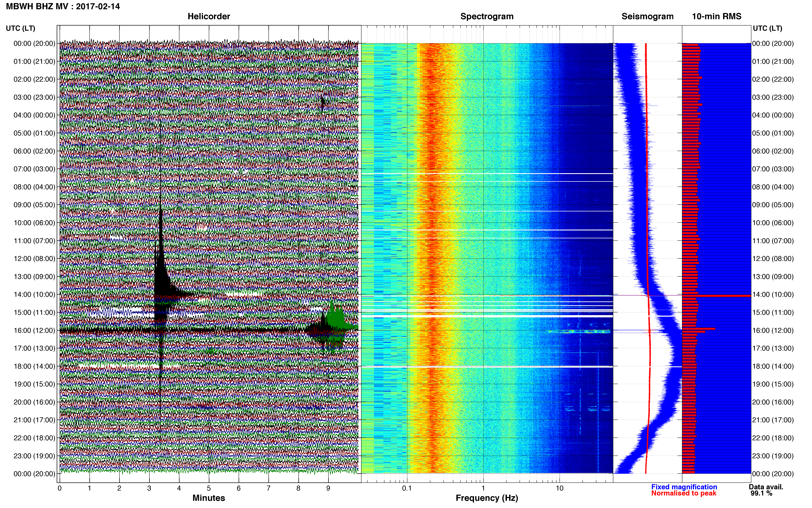This screenshot has width=812, height=508.
Task: Click the right 'UTC (LT)' axis header
Action: click(767, 28)
